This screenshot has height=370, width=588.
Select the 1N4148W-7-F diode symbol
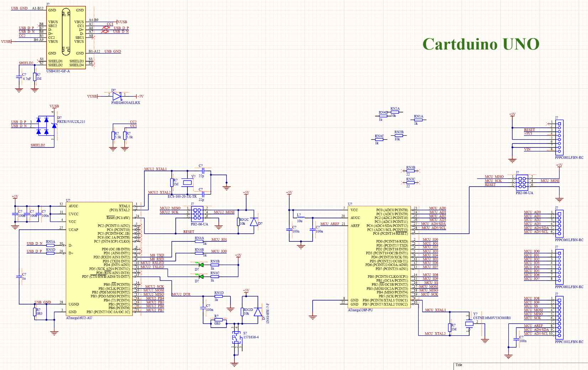[x=257, y=311]
